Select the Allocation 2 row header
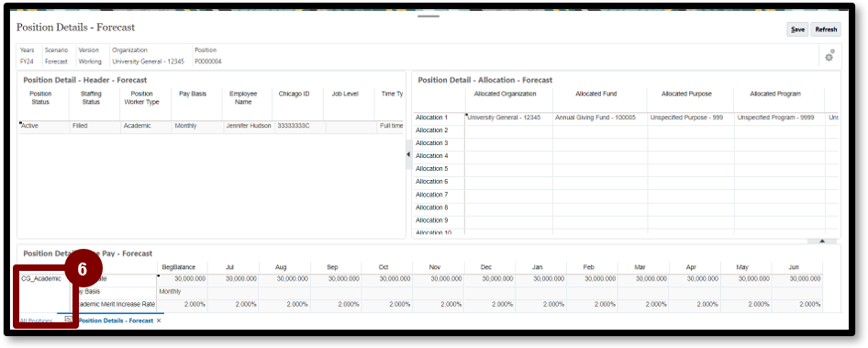The image size is (868, 348). [x=439, y=130]
